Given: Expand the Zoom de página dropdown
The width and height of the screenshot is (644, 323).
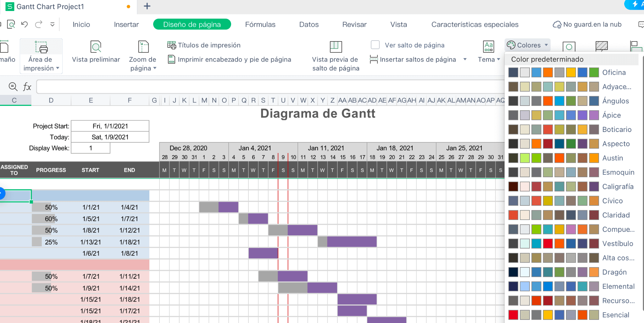Looking at the screenshot, I should pos(155,68).
